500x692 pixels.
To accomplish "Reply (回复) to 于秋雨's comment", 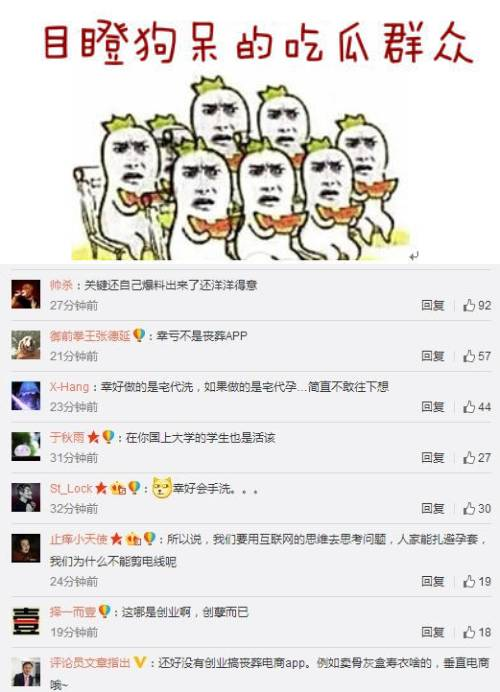I will [x=432, y=458].
